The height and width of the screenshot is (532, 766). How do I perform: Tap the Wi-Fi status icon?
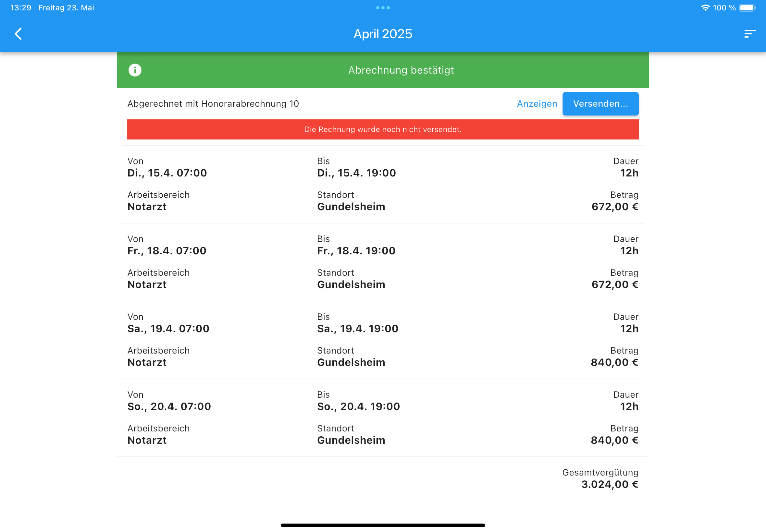tap(705, 8)
